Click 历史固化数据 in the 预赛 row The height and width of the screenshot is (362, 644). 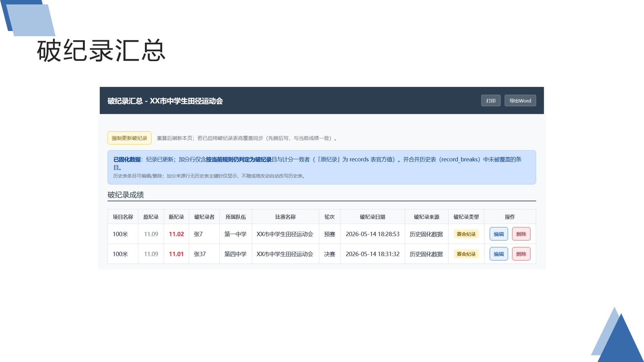coord(426,234)
